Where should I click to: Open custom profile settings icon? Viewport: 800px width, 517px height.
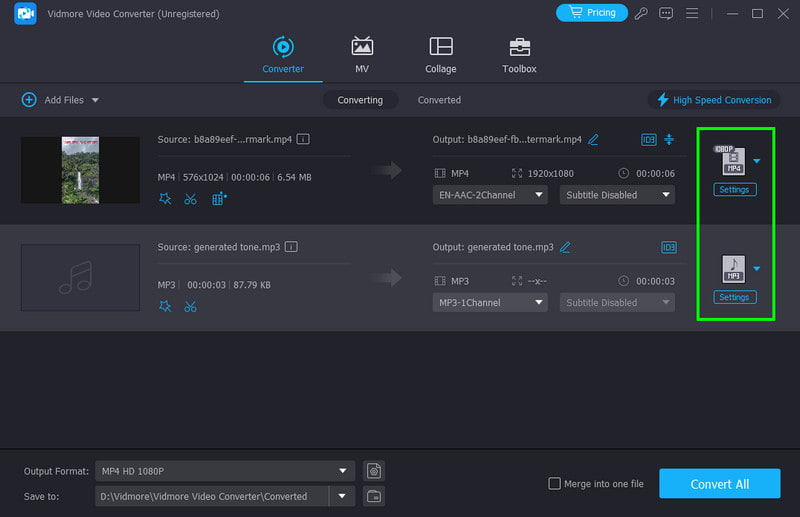pyautogui.click(x=374, y=471)
